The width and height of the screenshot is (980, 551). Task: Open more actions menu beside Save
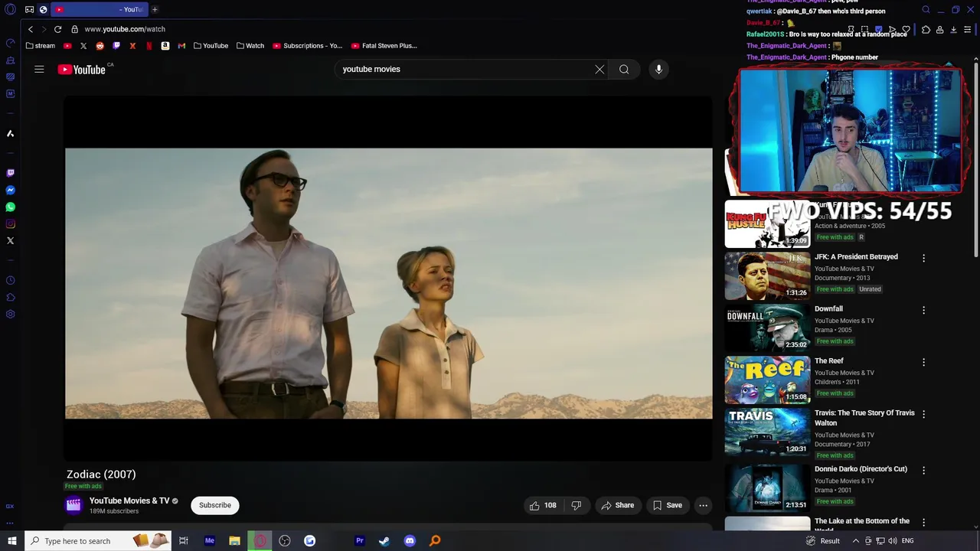pyautogui.click(x=703, y=505)
